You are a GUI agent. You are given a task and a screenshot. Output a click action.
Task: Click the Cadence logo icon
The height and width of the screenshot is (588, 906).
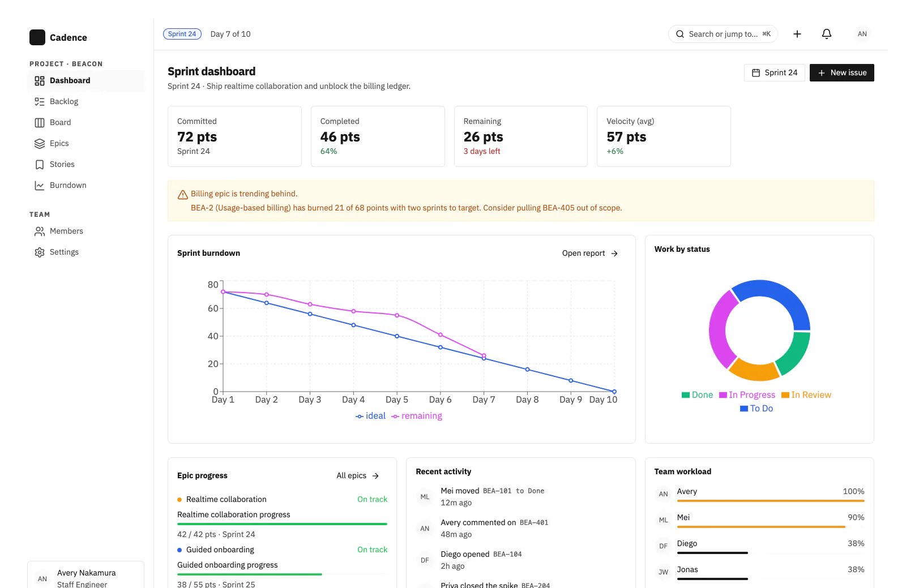coord(37,37)
